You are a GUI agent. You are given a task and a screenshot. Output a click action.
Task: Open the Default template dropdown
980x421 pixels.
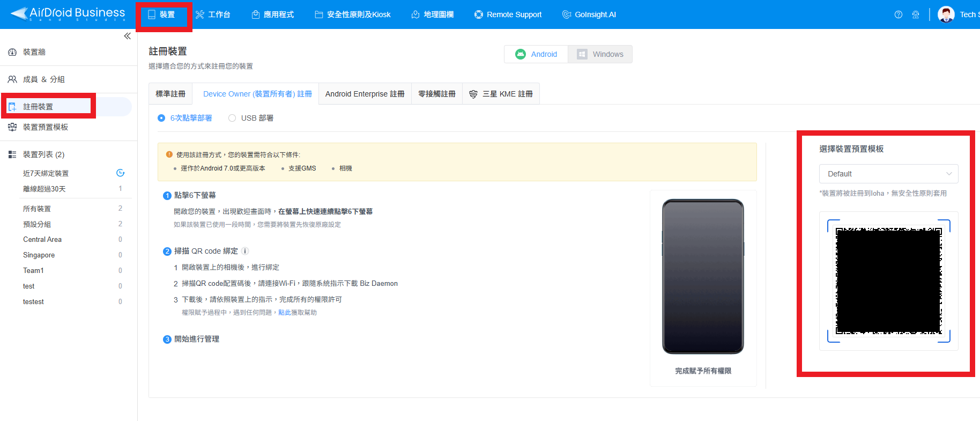(888, 174)
